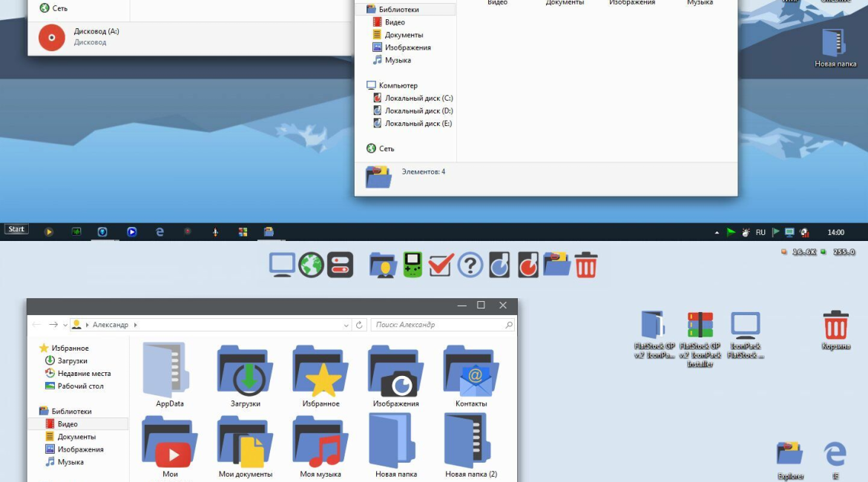Click the RU language indicator in tray
Image resolution: width=868 pixels, height=482 pixels.
(x=760, y=232)
